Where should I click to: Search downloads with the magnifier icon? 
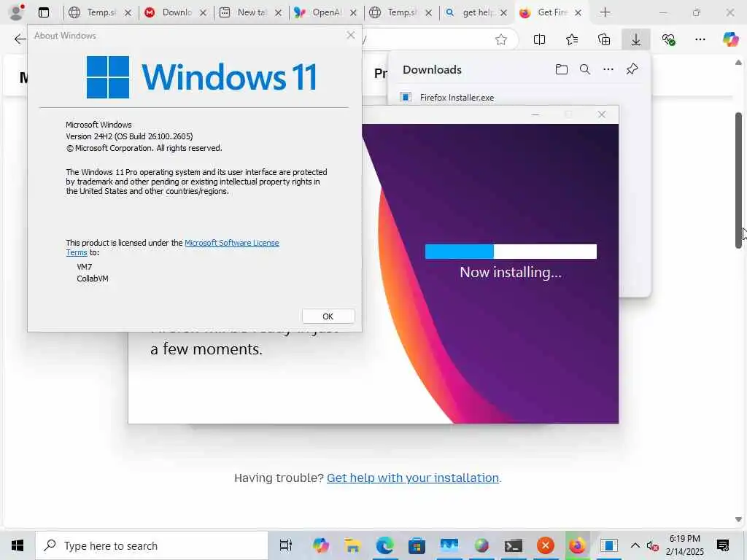pos(585,69)
